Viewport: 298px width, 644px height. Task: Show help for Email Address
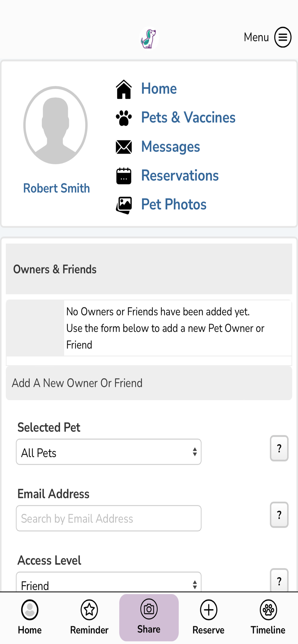pos(279,515)
